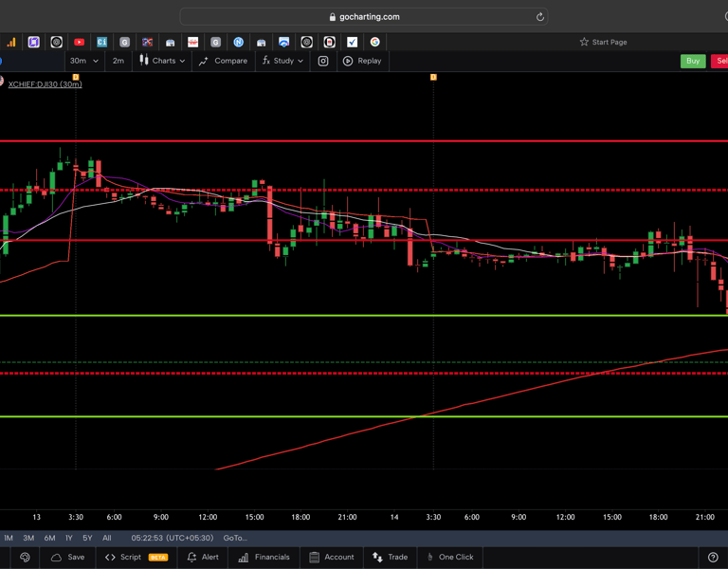Screen dimensions: 728x569
Task: Set range to 6M
Action: pos(49,538)
